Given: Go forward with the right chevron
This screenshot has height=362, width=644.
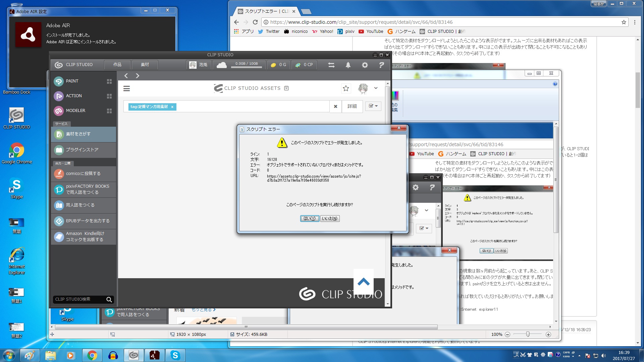Looking at the screenshot, I should point(137,76).
